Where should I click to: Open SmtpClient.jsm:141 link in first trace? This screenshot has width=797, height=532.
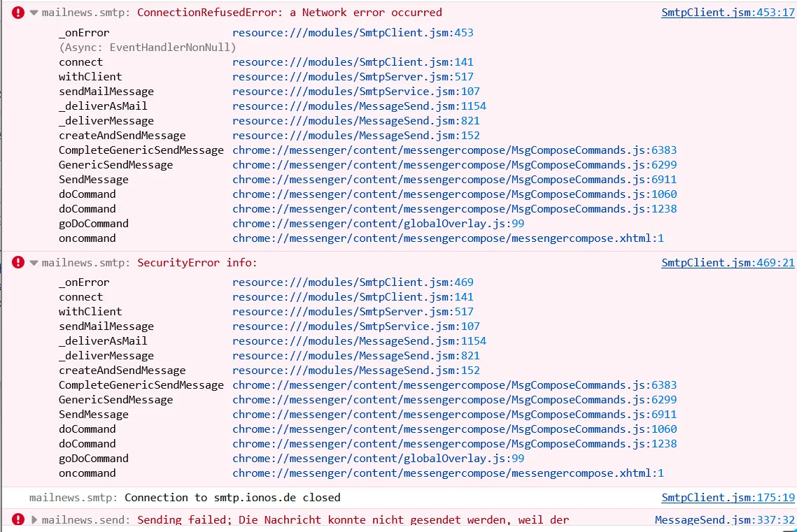353,62
